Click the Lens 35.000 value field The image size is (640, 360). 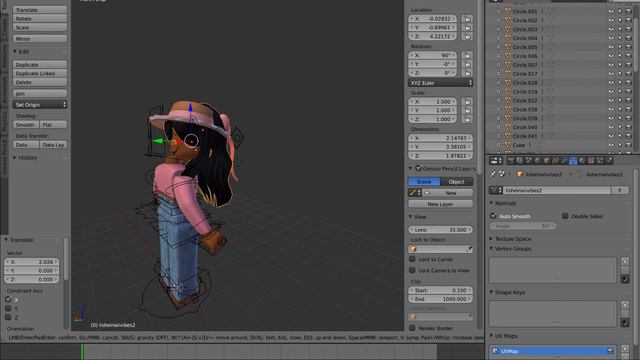[440, 230]
